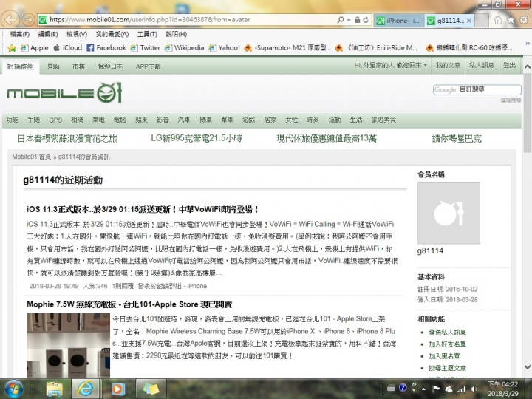The width and height of the screenshot is (532, 399).
Task: Select the 悅遊日本 site tab
Action: pyautogui.click(x=110, y=66)
